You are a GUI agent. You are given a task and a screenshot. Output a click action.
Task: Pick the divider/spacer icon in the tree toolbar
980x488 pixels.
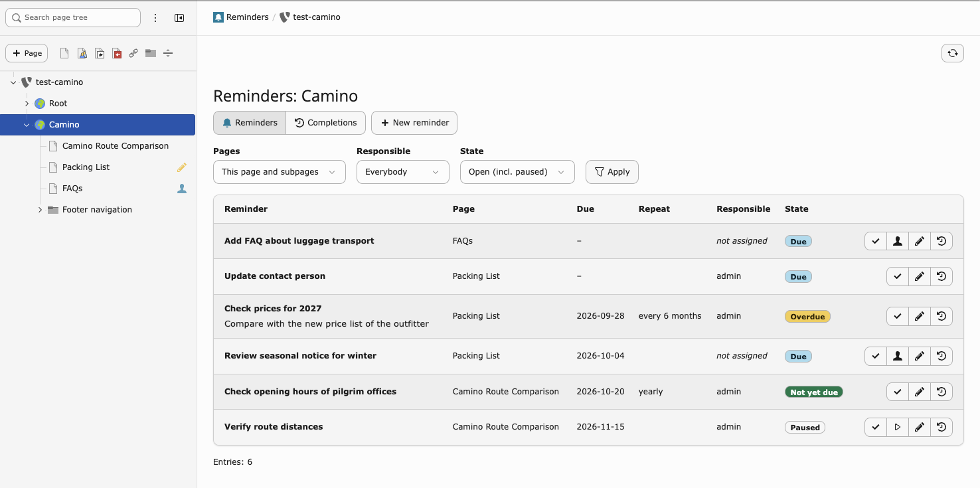[x=168, y=53]
